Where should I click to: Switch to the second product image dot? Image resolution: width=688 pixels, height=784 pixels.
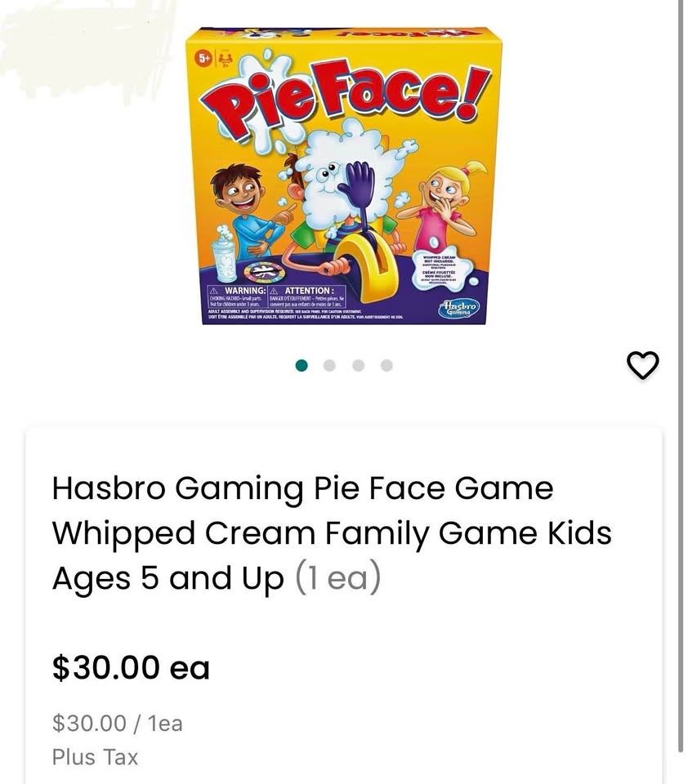pos(330,365)
